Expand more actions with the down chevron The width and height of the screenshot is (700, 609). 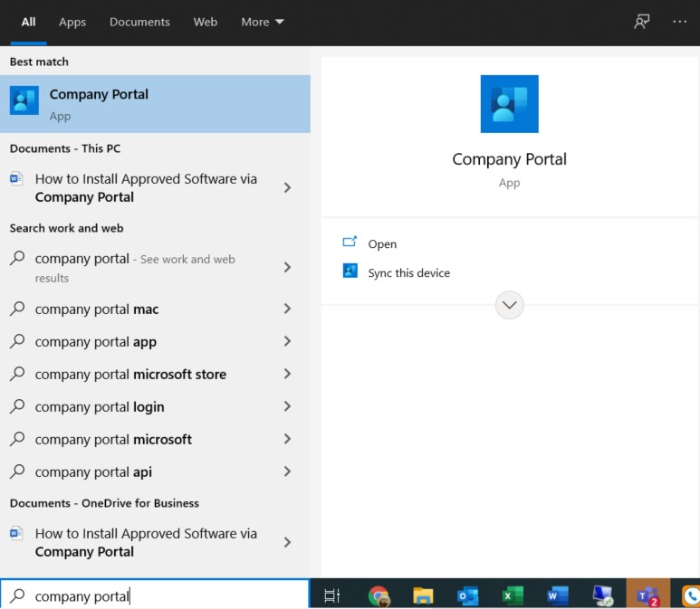[x=510, y=305]
